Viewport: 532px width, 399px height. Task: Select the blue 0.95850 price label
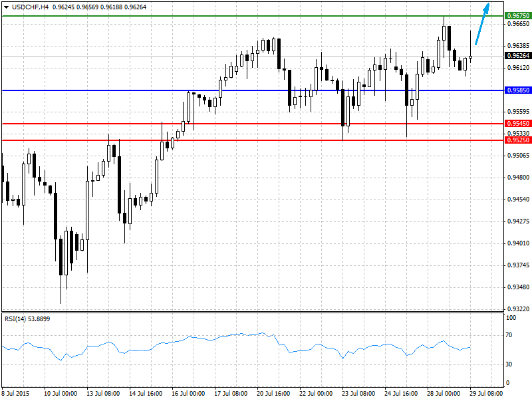coord(518,90)
